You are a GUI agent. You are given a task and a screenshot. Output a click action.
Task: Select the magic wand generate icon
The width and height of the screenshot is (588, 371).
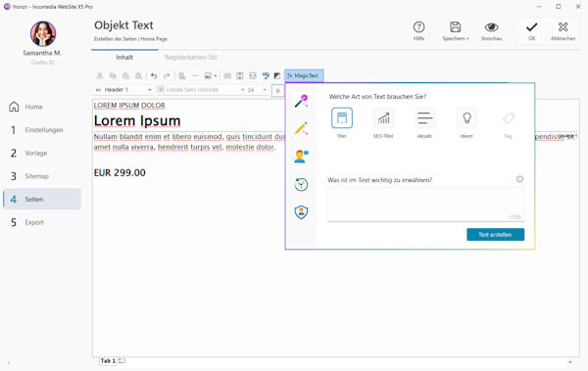pyautogui.click(x=301, y=101)
